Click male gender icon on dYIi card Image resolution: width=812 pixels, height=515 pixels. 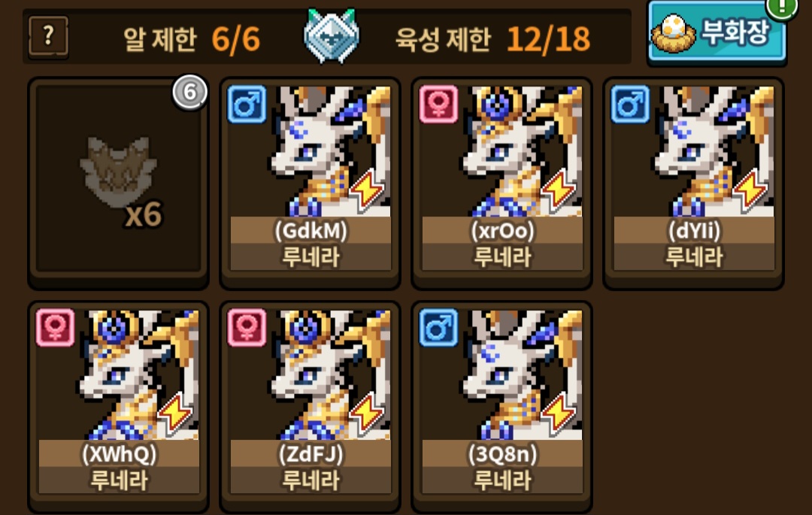click(630, 105)
